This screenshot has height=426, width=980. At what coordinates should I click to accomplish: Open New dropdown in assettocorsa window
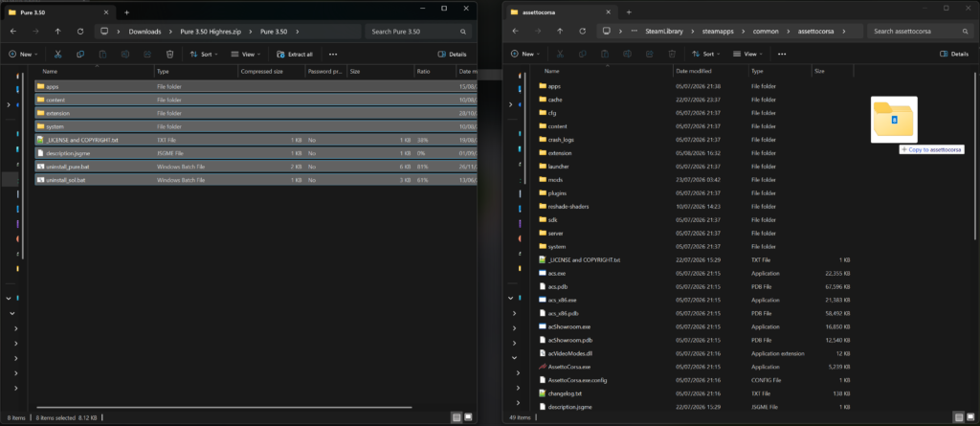pos(525,55)
